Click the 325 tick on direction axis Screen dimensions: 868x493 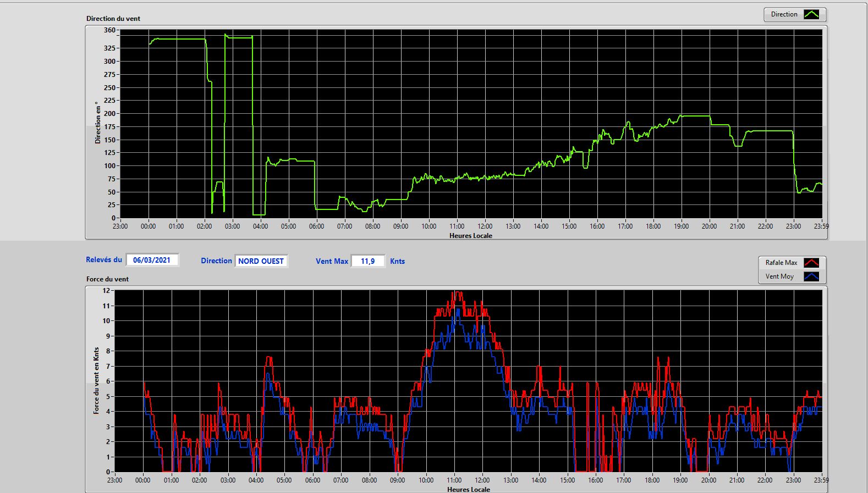(109, 48)
